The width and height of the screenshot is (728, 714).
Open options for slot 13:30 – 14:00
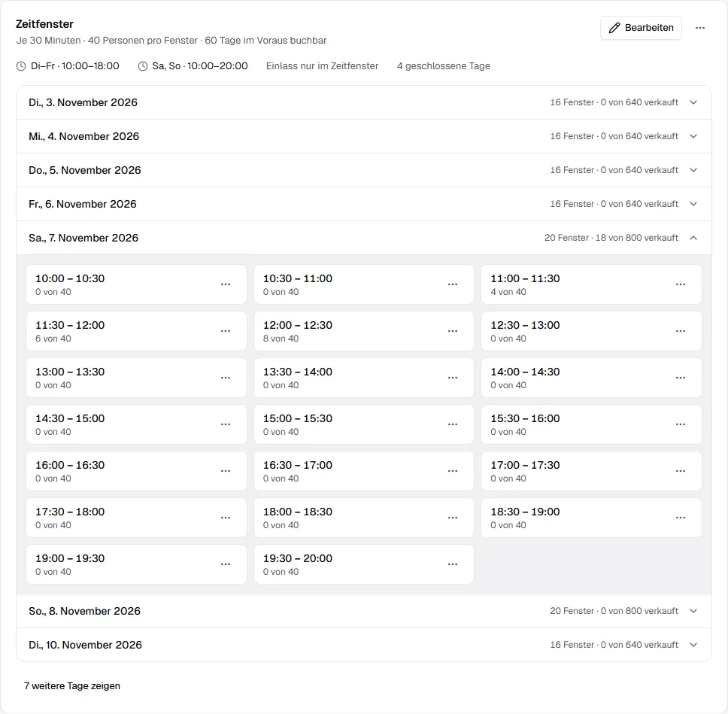453,378
